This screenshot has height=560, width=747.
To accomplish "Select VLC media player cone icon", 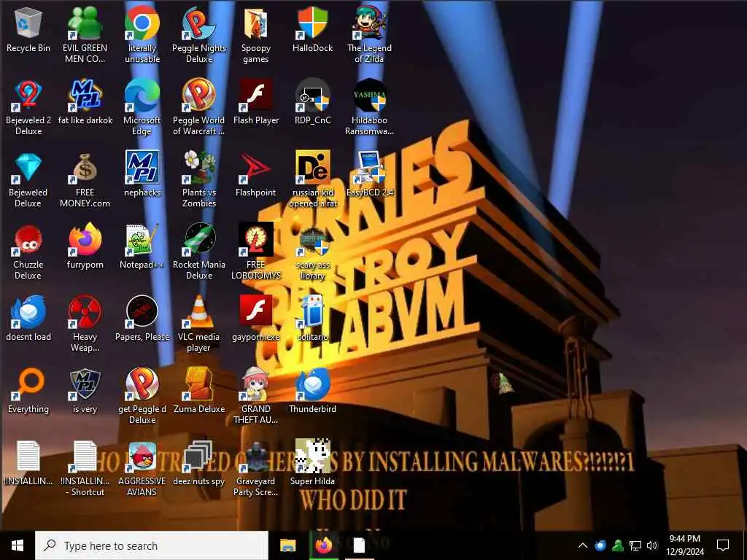I will coord(199,324).
